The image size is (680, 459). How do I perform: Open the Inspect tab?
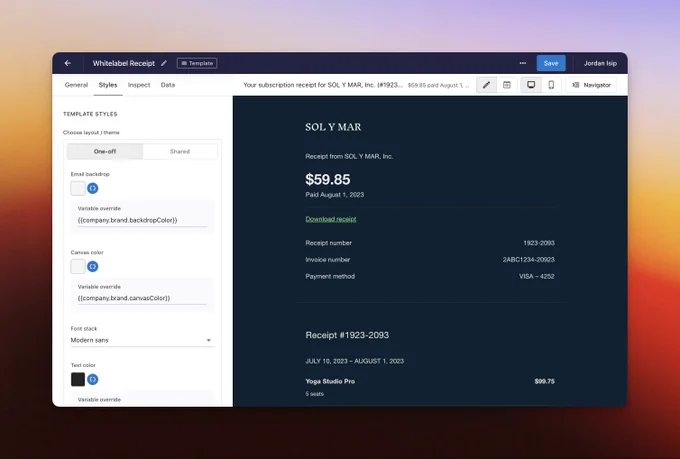pyautogui.click(x=139, y=85)
